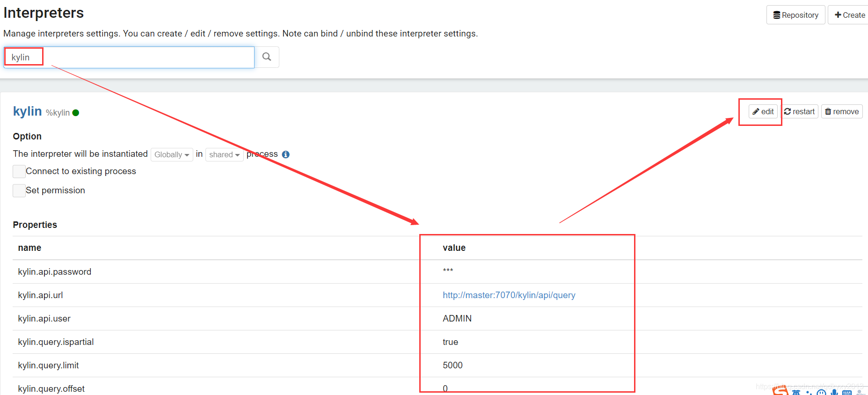The width and height of the screenshot is (868, 395).
Task: Click the search magnifier icon button
Action: (x=267, y=57)
